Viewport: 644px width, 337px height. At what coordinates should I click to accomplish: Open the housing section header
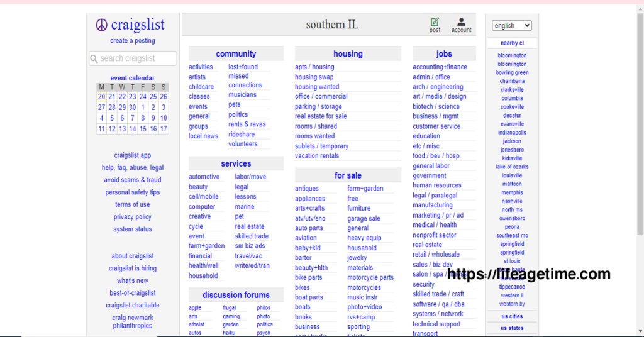(x=348, y=54)
